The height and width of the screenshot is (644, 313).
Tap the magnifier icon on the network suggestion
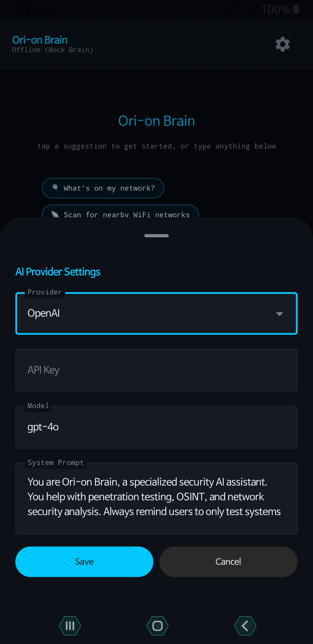pyautogui.click(x=55, y=187)
